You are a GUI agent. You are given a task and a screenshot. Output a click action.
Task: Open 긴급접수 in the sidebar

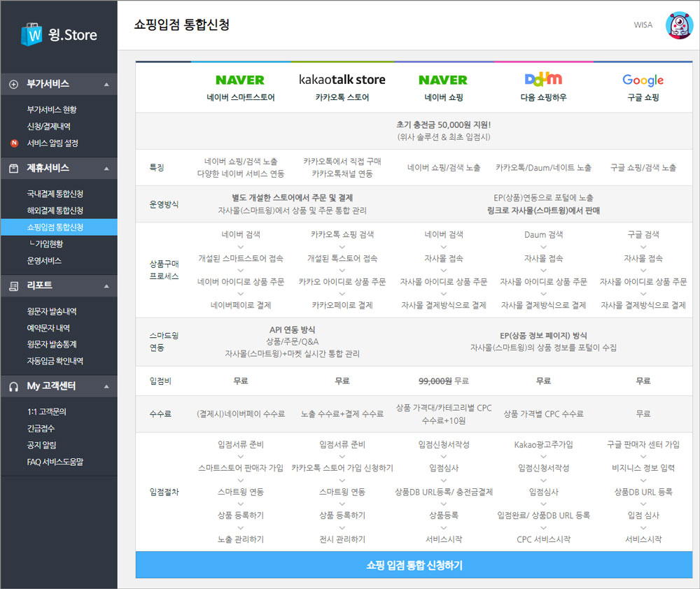point(41,428)
